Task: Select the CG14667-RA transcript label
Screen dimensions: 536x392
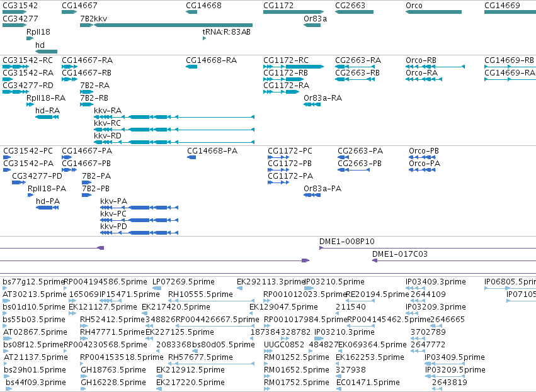Action: [x=87, y=60]
